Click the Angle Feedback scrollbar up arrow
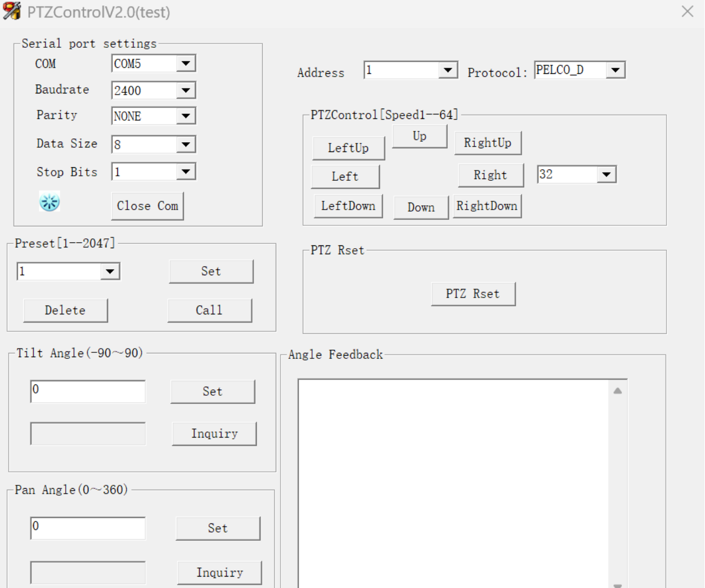The width and height of the screenshot is (705, 588). click(618, 391)
